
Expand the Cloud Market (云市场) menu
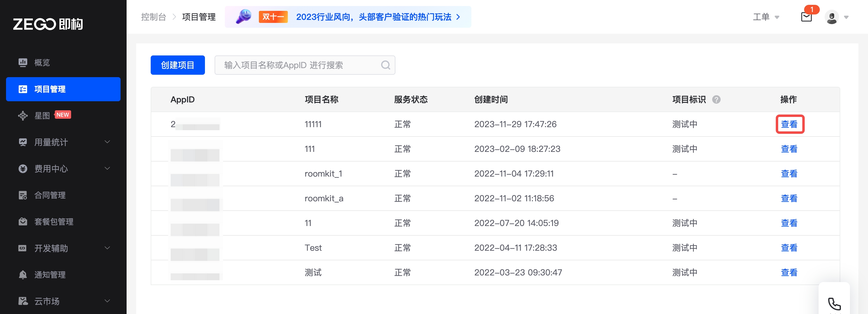[63, 301]
